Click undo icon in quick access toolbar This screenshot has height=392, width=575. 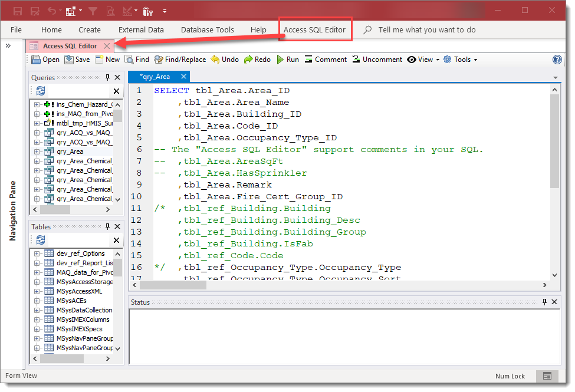pyautogui.click(x=52, y=11)
